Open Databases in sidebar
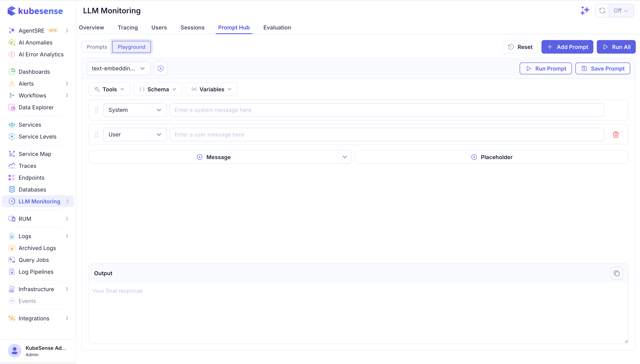The height and width of the screenshot is (364, 640). click(32, 189)
